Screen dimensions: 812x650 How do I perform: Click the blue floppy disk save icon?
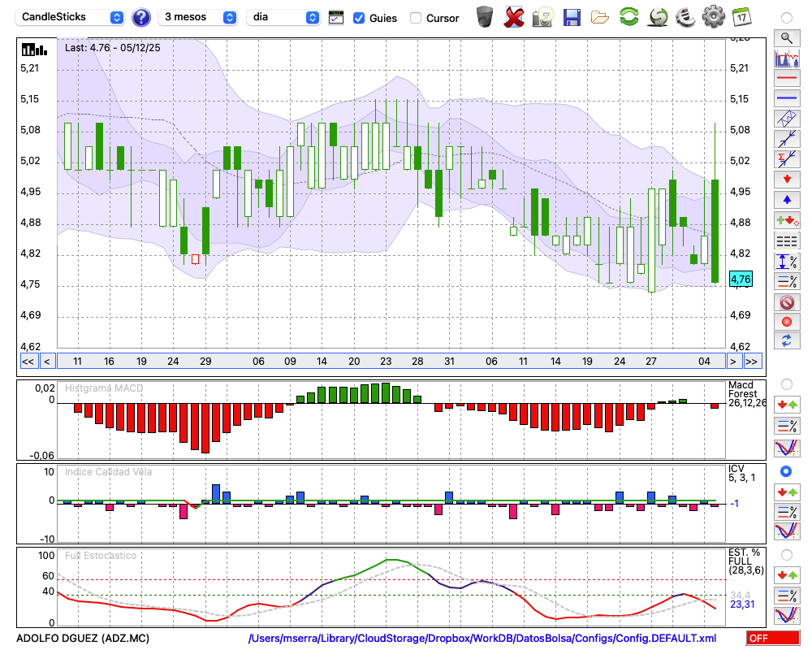[x=572, y=16]
